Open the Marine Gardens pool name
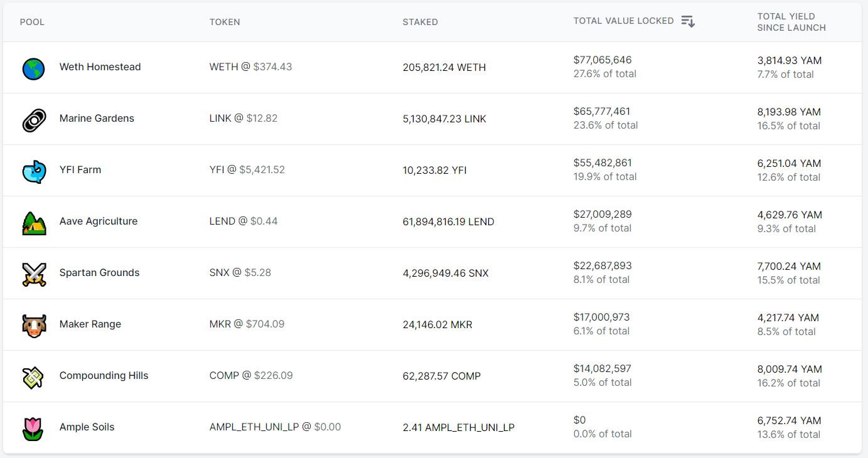 click(97, 119)
